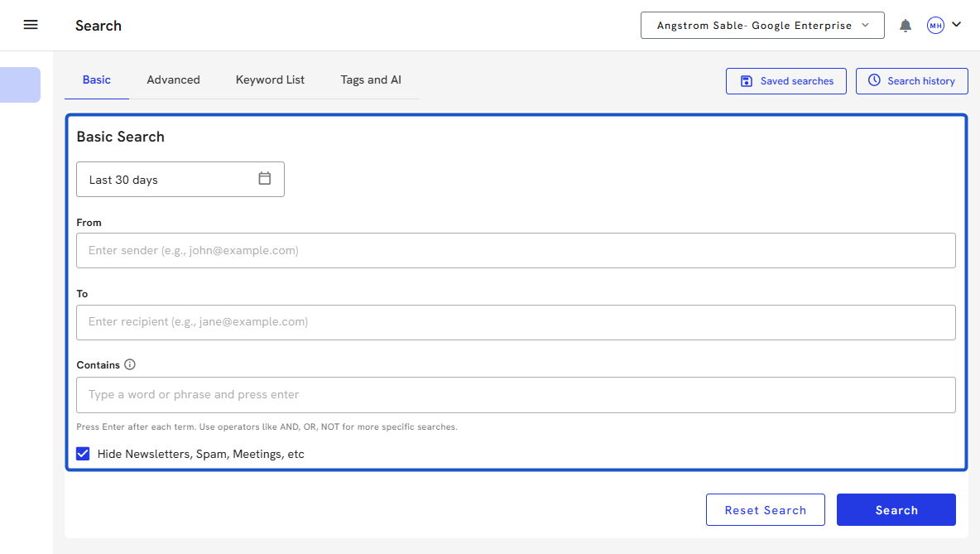
Task: Switch to the Advanced tab
Action: pyautogui.click(x=173, y=80)
